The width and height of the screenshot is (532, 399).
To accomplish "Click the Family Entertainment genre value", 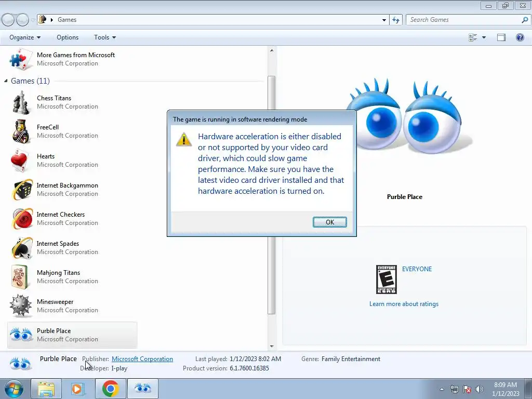I will pyautogui.click(x=351, y=358).
